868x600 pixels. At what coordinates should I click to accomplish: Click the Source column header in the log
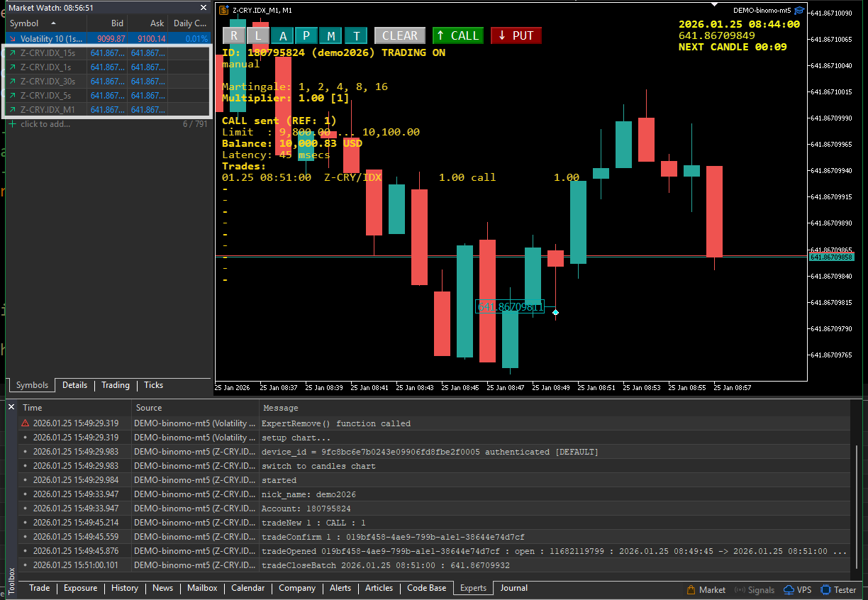point(195,408)
